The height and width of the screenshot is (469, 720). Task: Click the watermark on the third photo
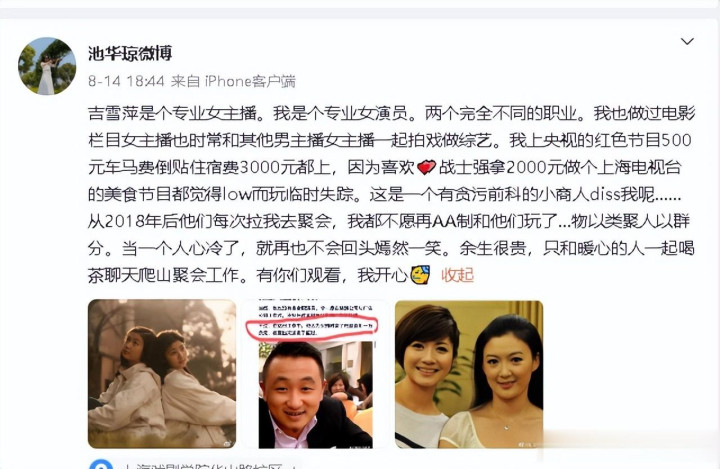click(528, 444)
